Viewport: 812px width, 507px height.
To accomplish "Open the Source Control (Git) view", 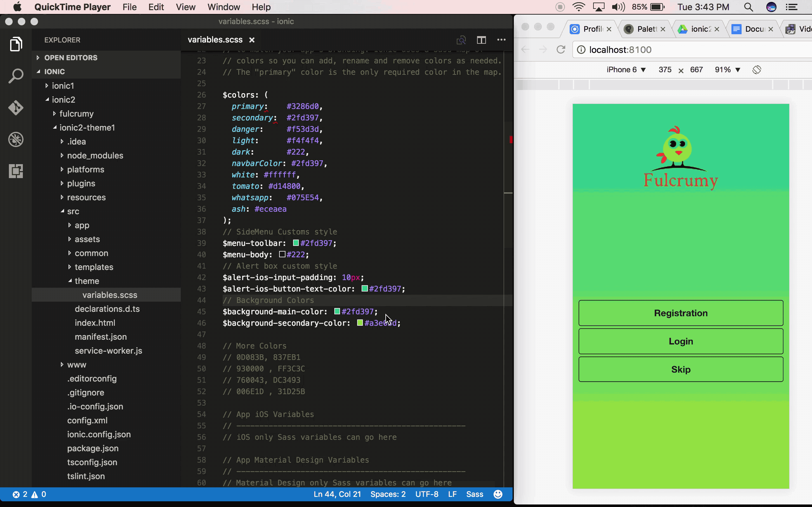I will pyautogui.click(x=16, y=108).
